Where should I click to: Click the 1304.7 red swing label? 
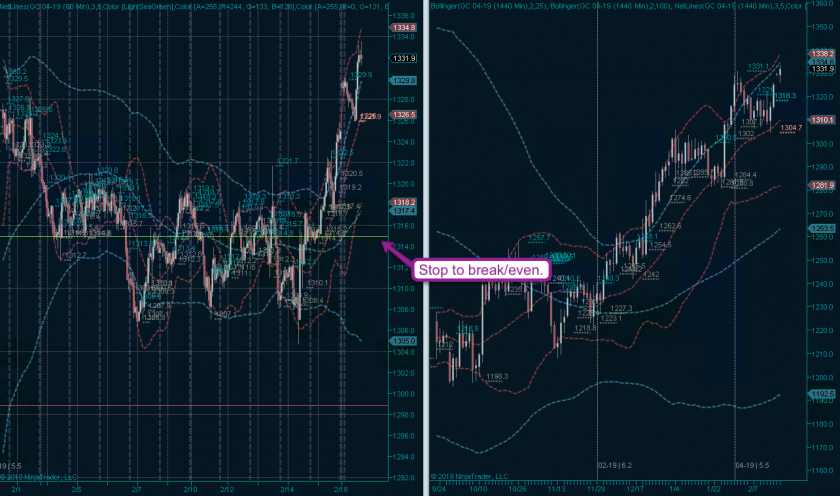click(791, 128)
